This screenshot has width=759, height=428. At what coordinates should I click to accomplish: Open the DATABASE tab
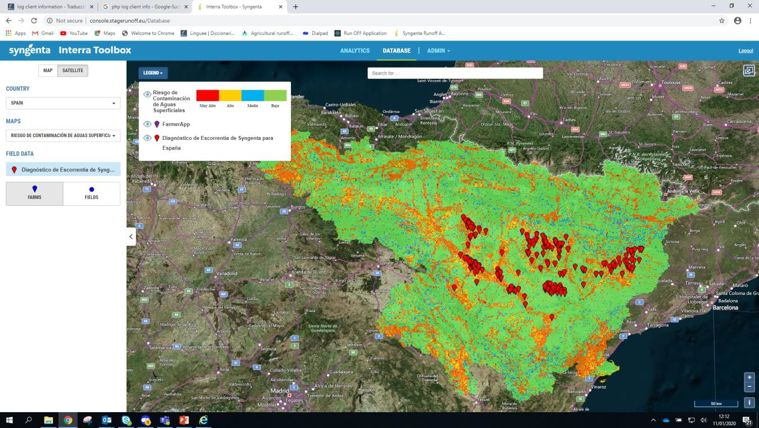coord(396,51)
